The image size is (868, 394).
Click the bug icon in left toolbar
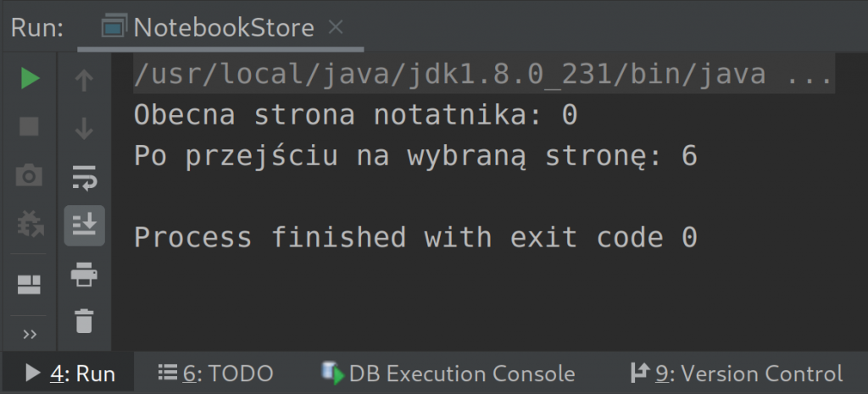click(x=30, y=225)
